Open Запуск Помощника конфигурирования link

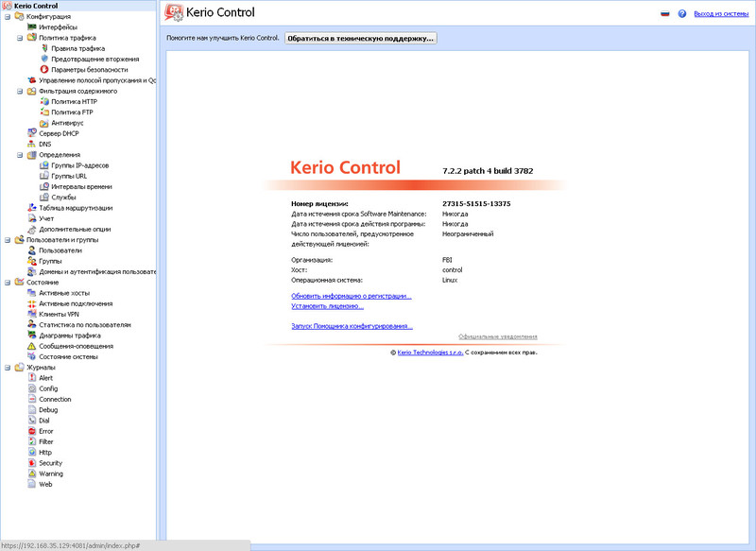point(352,326)
